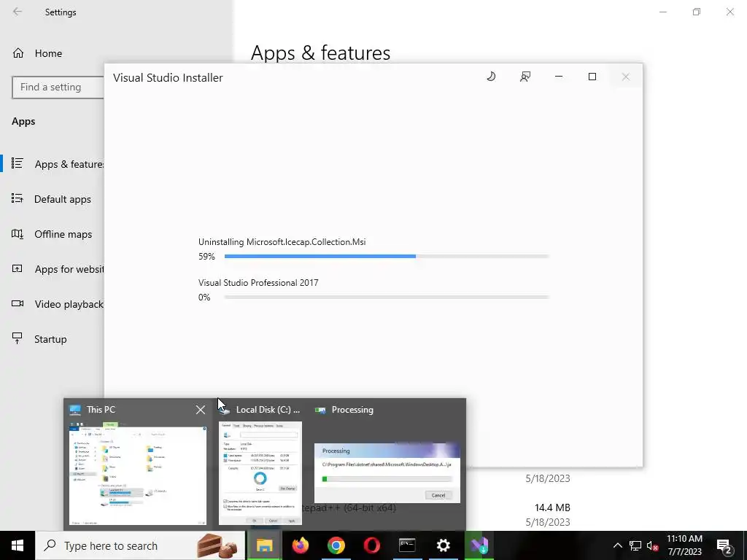The height and width of the screenshot is (560, 747).
Task: Maximize the Visual Studio Installer window
Action: click(x=592, y=77)
